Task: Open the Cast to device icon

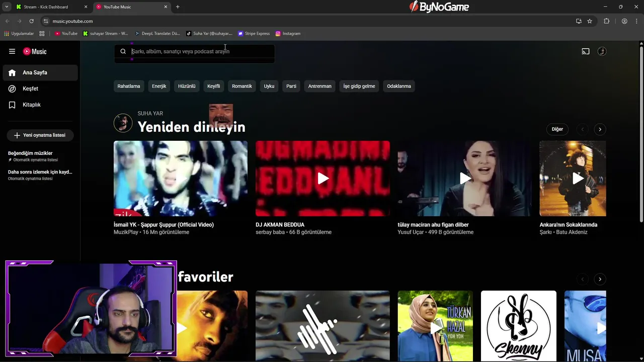Action: coord(586,51)
